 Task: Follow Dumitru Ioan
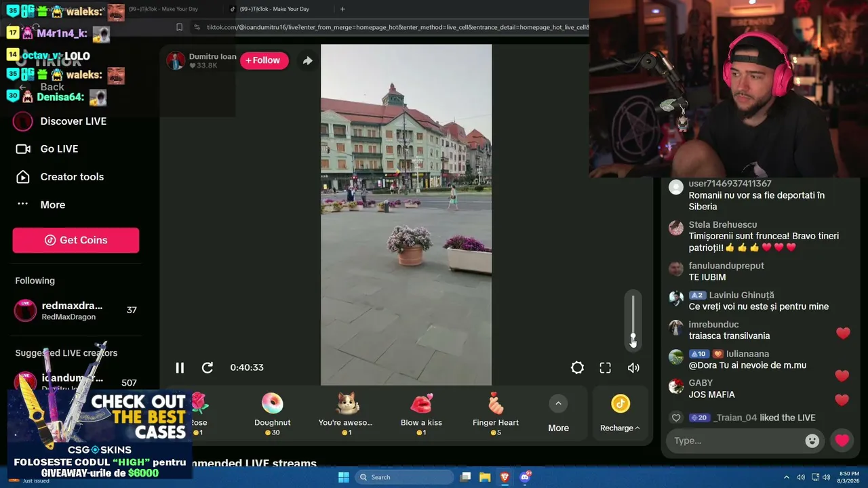click(x=264, y=60)
